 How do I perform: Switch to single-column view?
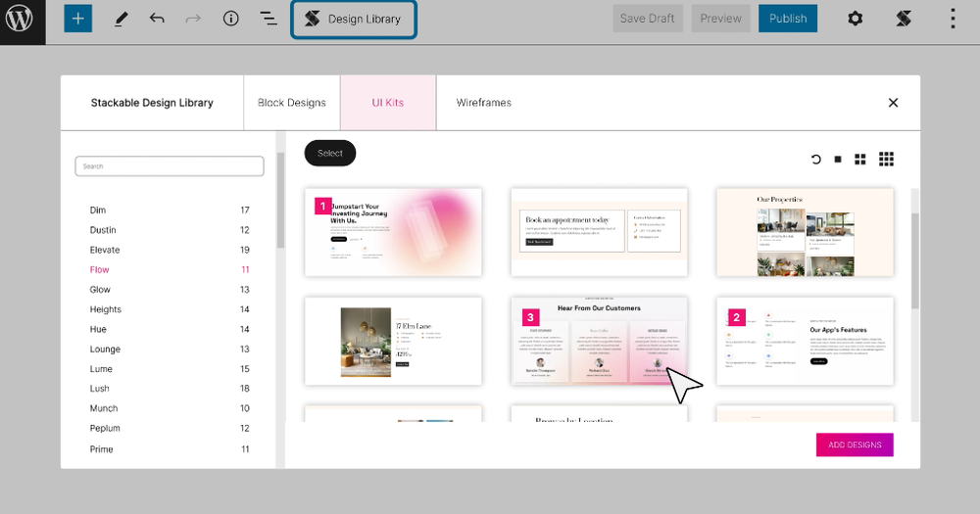(838, 160)
